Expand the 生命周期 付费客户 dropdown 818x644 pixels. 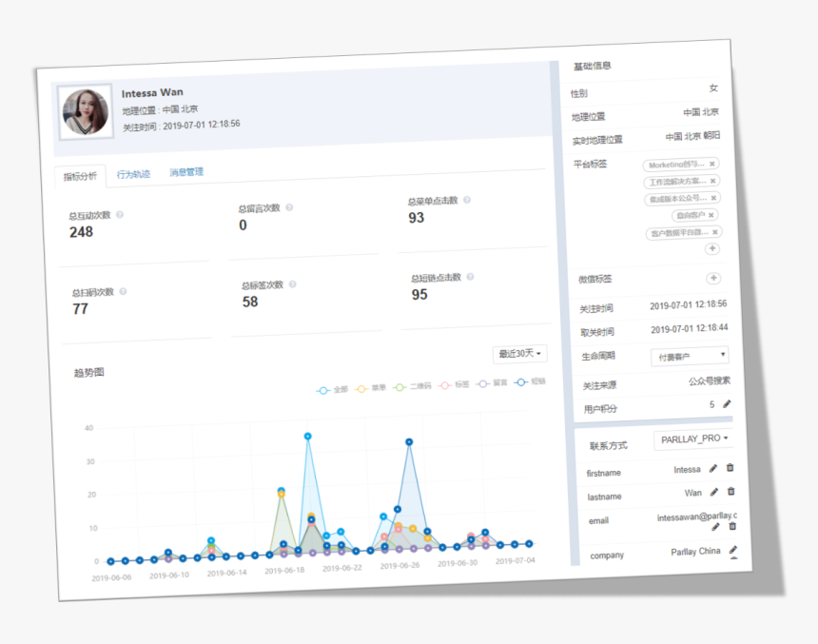point(690,357)
